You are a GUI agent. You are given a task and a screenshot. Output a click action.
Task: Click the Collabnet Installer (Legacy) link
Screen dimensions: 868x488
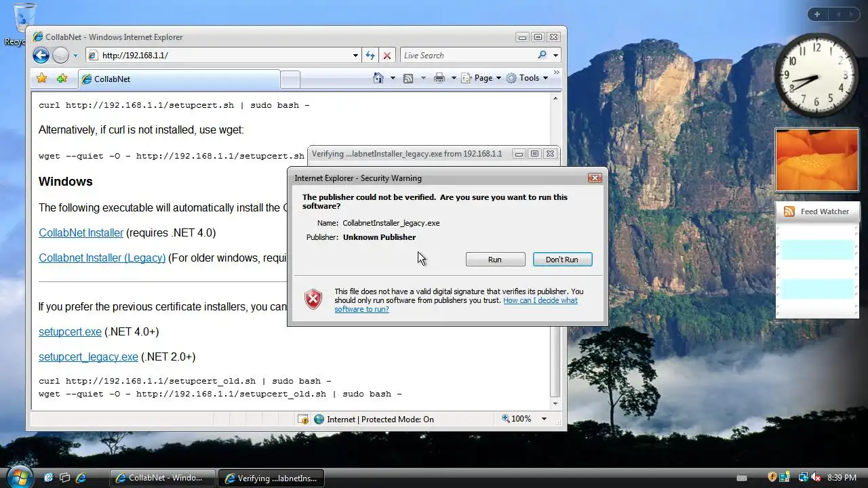[x=102, y=258]
